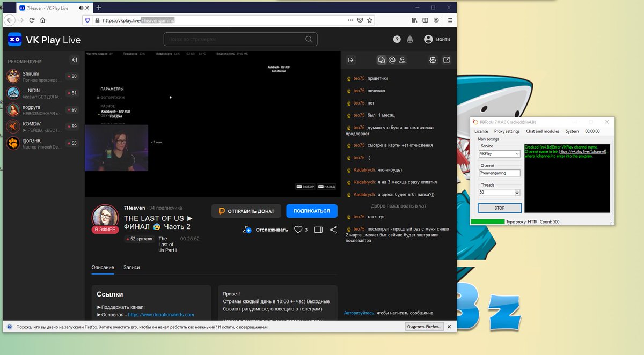
Task: Pop out chat in new window
Action: (447, 60)
